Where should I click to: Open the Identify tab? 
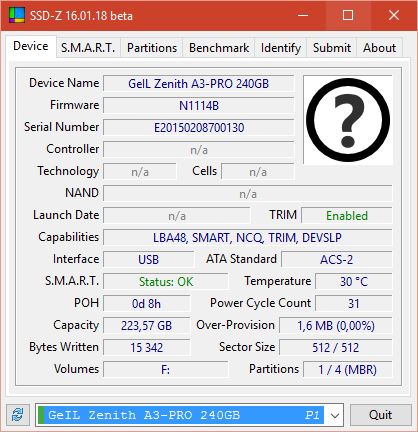pyautogui.click(x=281, y=48)
